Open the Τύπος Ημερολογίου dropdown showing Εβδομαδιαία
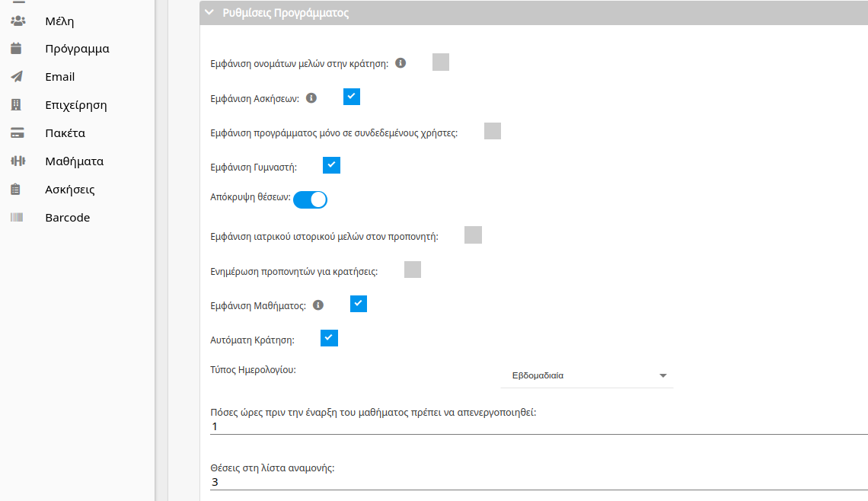Viewport: 868px width, 501px height. point(587,375)
